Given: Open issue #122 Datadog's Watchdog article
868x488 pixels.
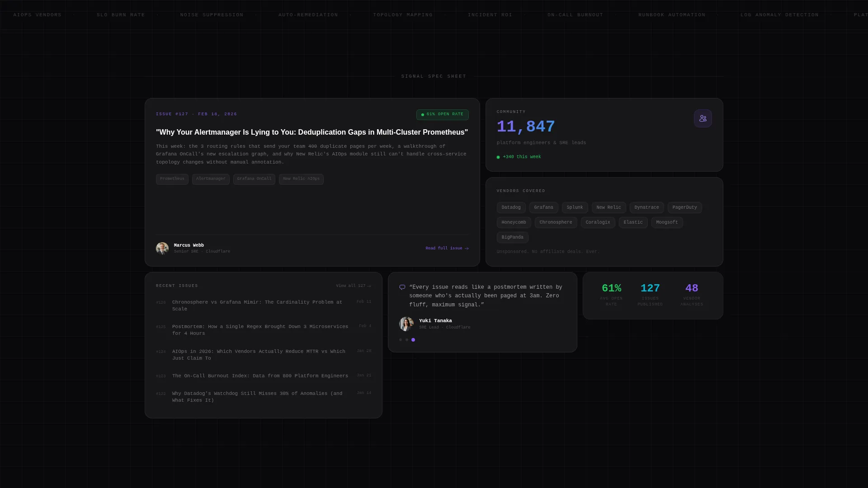Looking at the screenshot, I should click(264, 397).
